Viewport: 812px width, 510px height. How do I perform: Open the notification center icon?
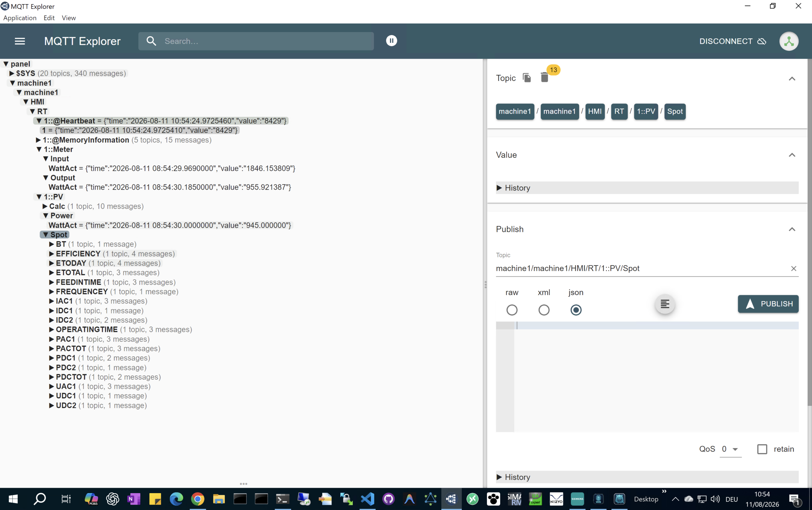[x=795, y=499]
